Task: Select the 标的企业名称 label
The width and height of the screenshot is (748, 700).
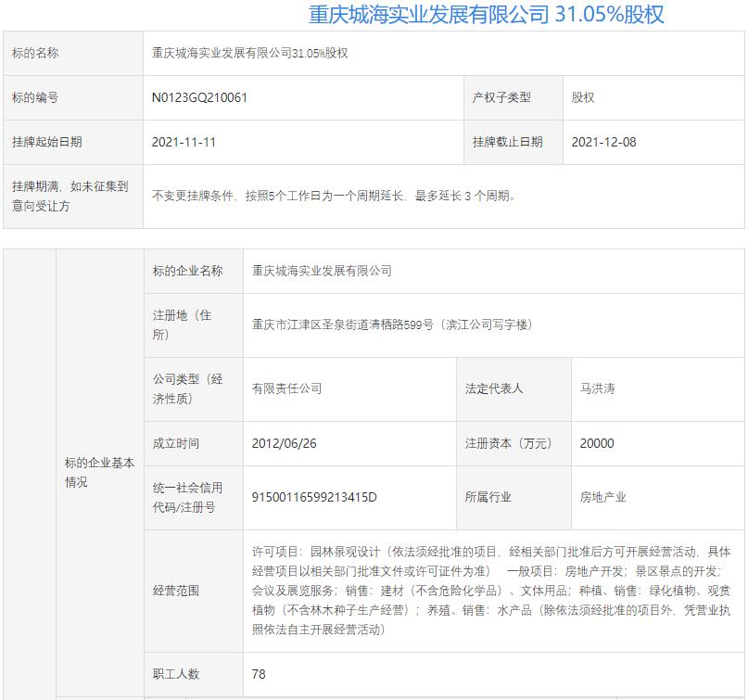Action: [187, 271]
